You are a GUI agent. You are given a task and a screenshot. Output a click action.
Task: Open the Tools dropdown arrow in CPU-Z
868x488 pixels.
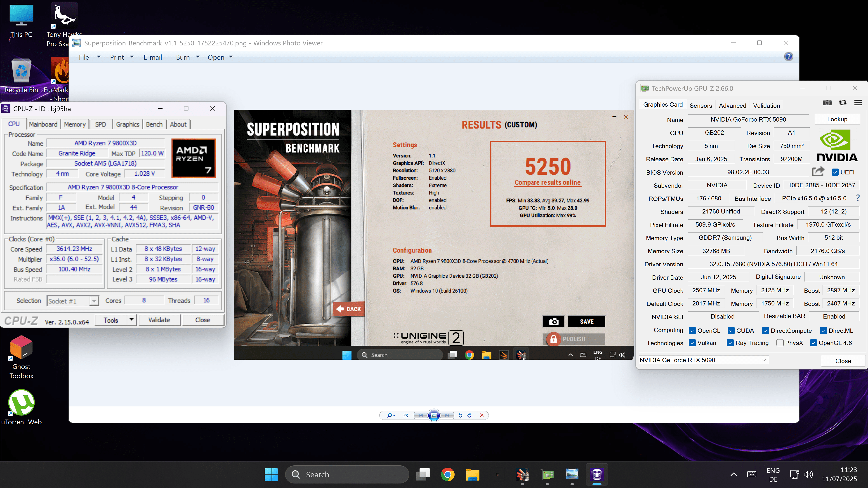coord(132,320)
